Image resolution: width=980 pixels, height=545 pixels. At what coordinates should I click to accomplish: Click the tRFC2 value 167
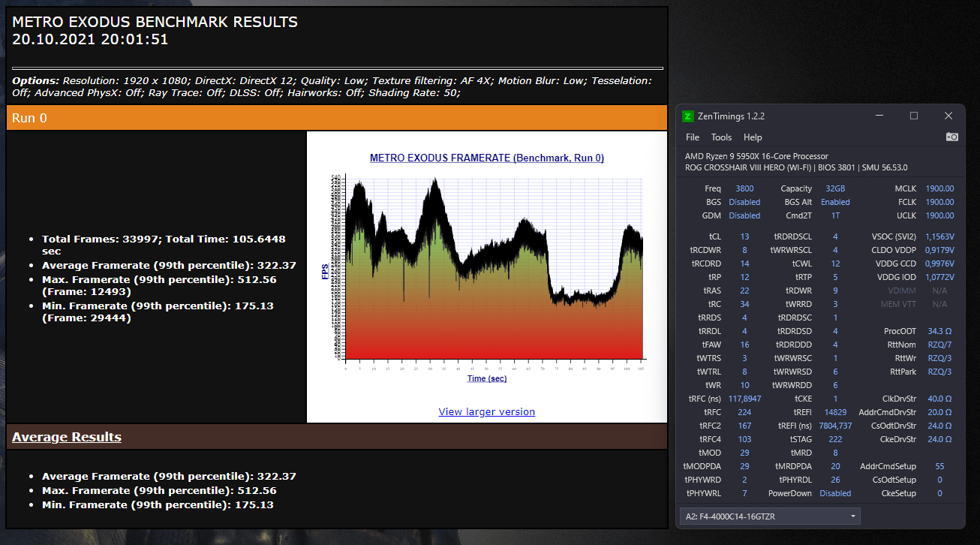pos(744,426)
